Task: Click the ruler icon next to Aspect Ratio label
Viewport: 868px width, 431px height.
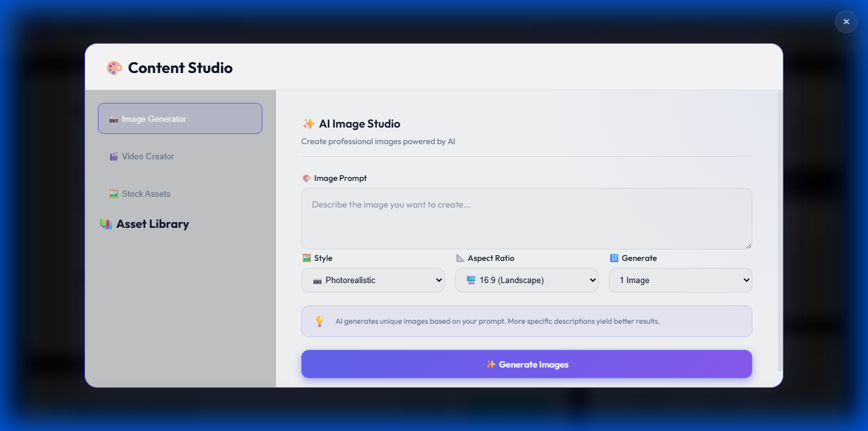Action: (x=460, y=258)
